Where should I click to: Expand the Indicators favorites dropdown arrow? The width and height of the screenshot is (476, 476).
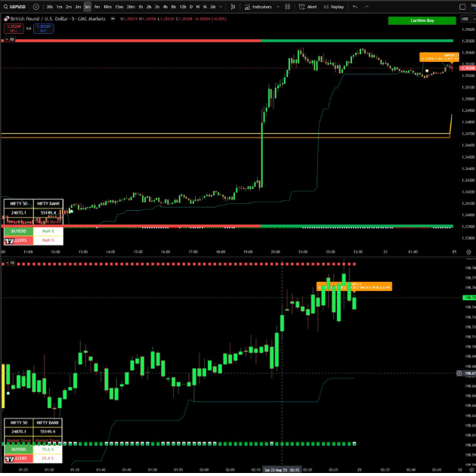coord(277,7)
